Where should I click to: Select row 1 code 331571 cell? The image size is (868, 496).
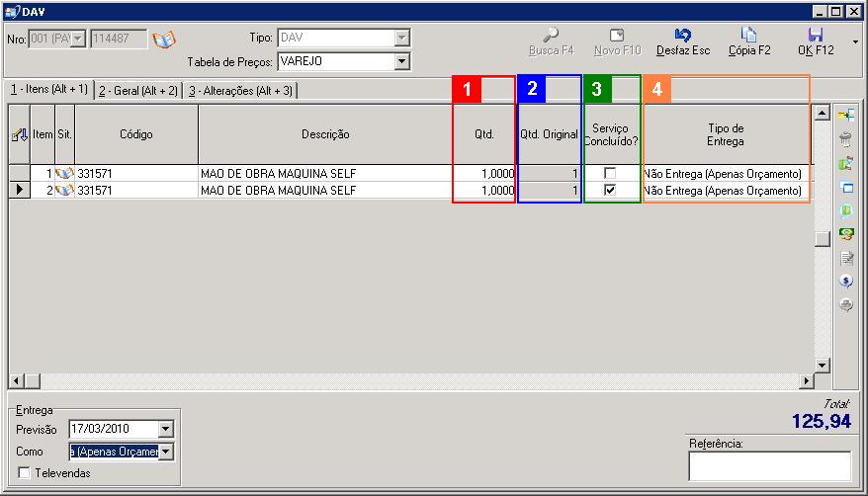click(x=136, y=174)
